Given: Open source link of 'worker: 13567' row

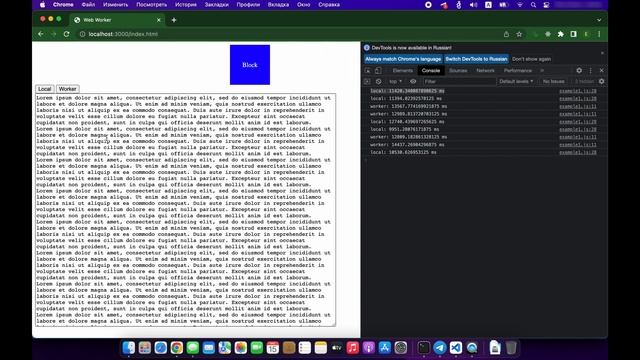Looking at the screenshot, I should click(x=578, y=107).
